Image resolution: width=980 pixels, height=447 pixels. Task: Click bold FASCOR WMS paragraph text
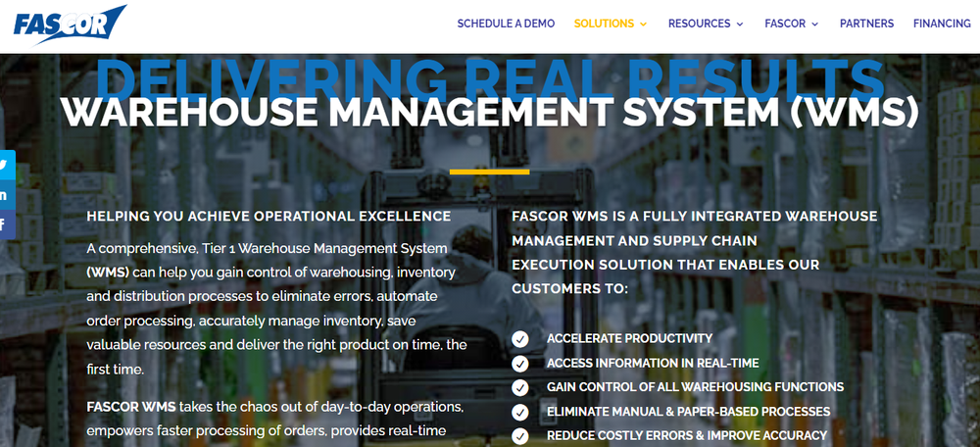(x=131, y=407)
